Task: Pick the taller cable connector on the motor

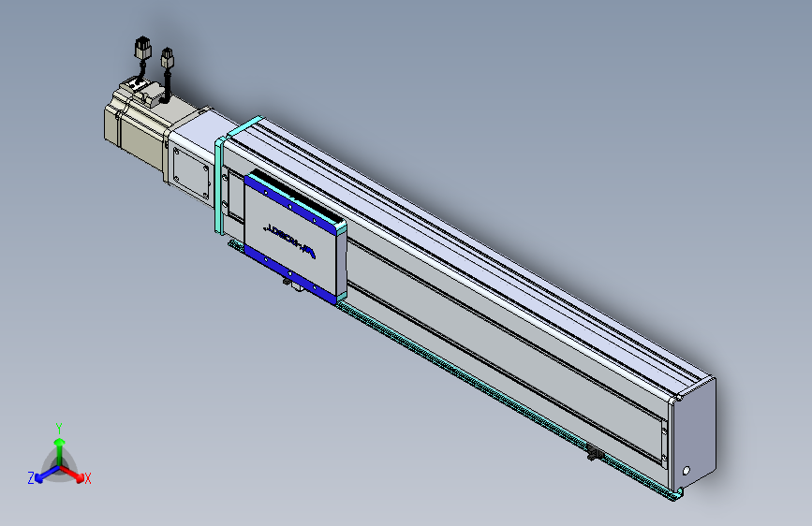Action: [x=142, y=49]
